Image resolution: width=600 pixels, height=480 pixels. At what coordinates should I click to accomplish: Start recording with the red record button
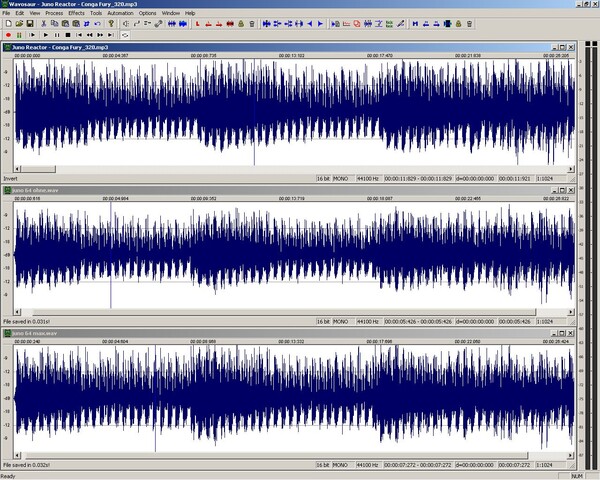click(x=8, y=35)
